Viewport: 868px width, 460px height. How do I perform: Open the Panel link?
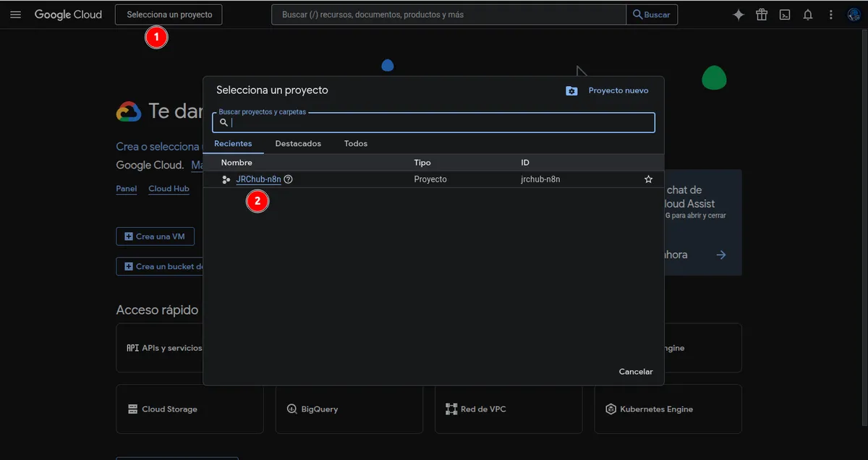point(127,189)
